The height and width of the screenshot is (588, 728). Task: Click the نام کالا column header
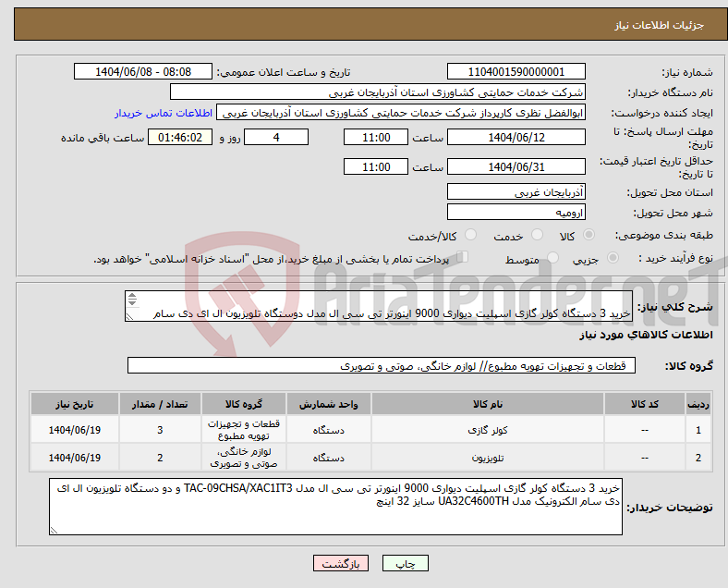pos(488,404)
